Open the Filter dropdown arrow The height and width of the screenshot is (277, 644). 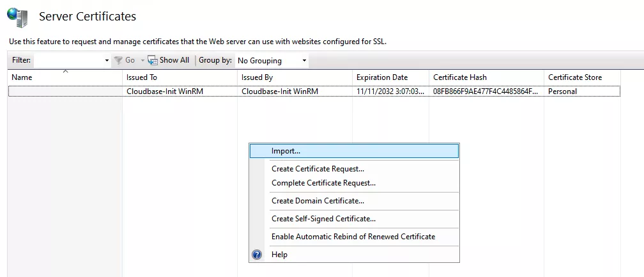[x=107, y=61]
